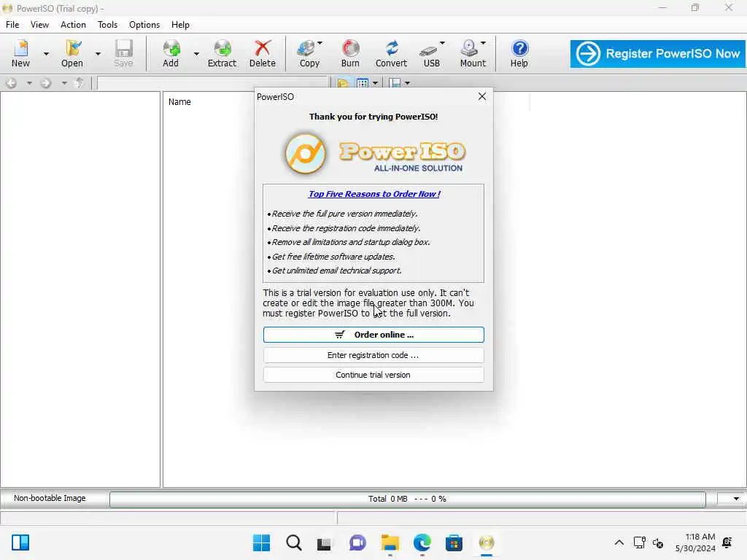Viewport: 747px width, 560px height.
Task: Open Microsoft Store from taskbar
Action: tap(454, 542)
